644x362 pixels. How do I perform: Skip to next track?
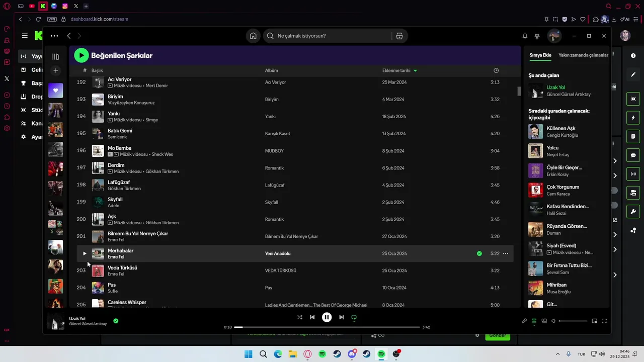341,317
